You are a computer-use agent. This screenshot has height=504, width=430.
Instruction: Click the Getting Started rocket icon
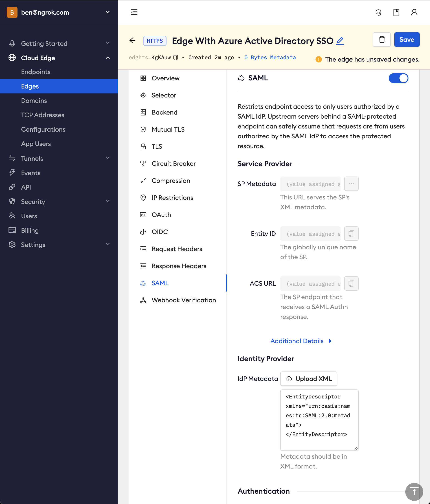(12, 43)
